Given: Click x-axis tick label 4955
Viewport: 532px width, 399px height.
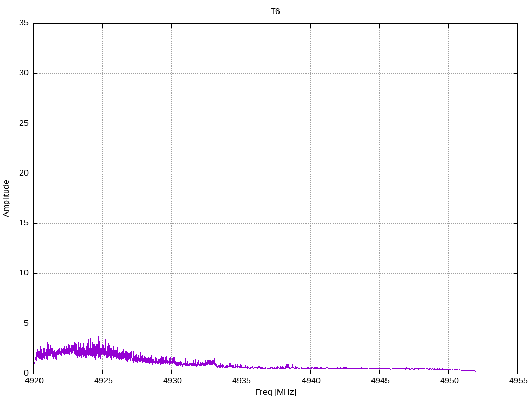Looking at the screenshot, I should pos(518,381).
